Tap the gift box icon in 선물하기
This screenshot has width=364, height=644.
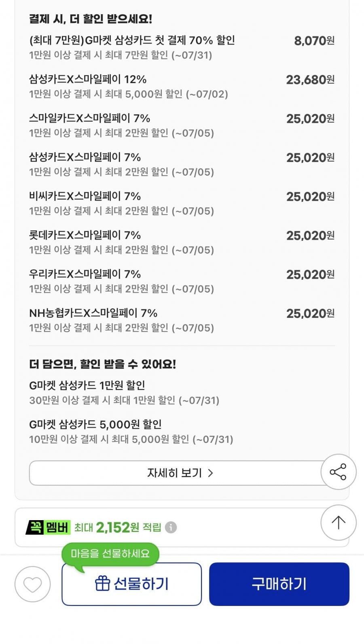[102, 584]
